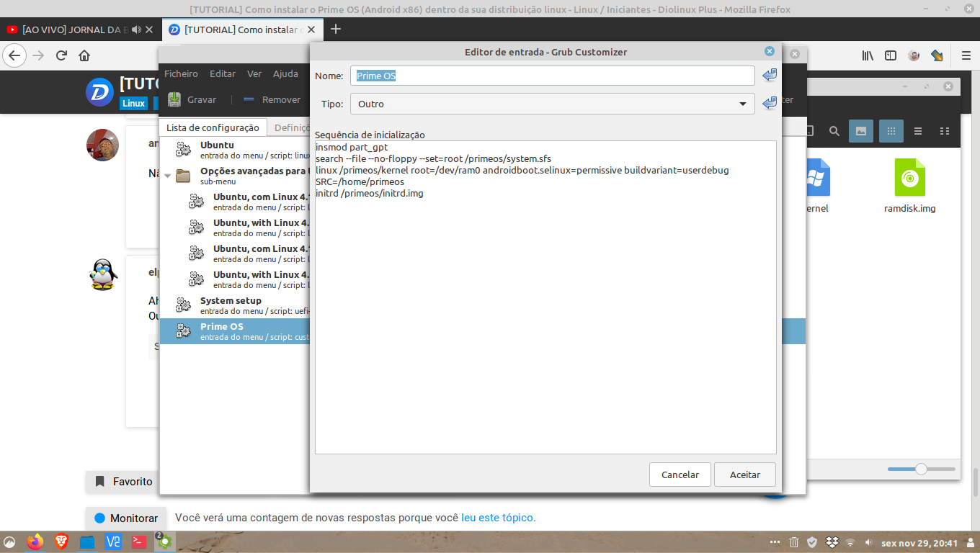Image resolution: width=980 pixels, height=553 pixels.
Task: Adjust the file manager zoom slider
Action: tap(921, 469)
